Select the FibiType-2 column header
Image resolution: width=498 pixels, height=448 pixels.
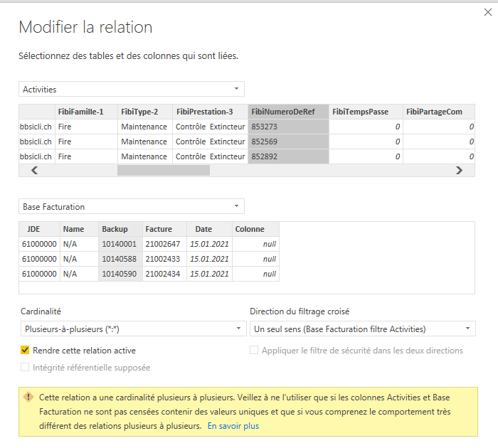(x=145, y=112)
